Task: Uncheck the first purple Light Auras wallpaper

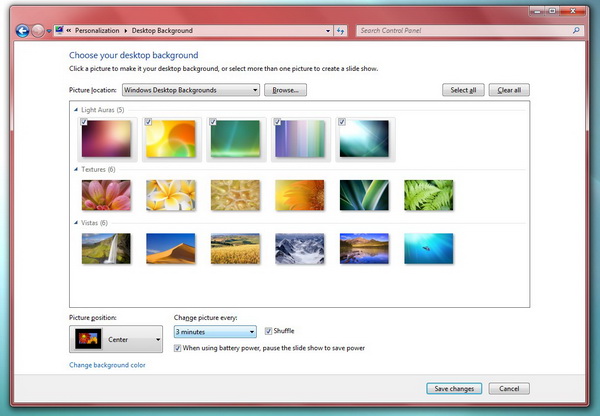Action: [x=84, y=122]
